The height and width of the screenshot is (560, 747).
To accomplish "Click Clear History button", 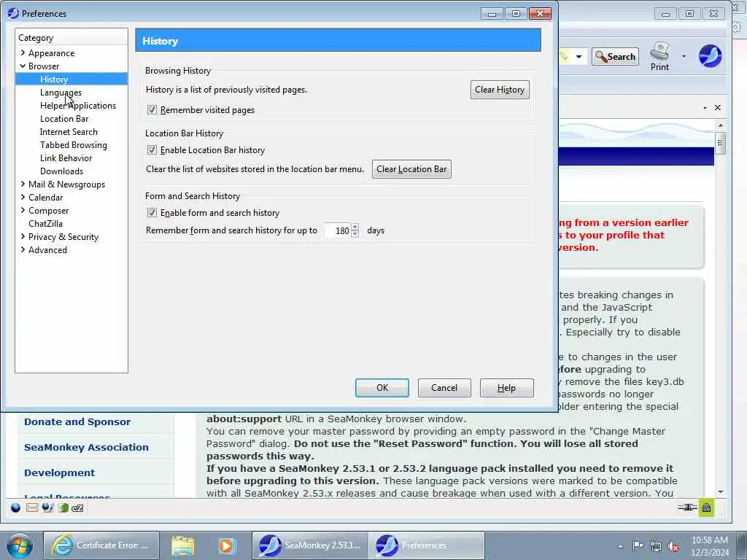I will coord(500,90).
